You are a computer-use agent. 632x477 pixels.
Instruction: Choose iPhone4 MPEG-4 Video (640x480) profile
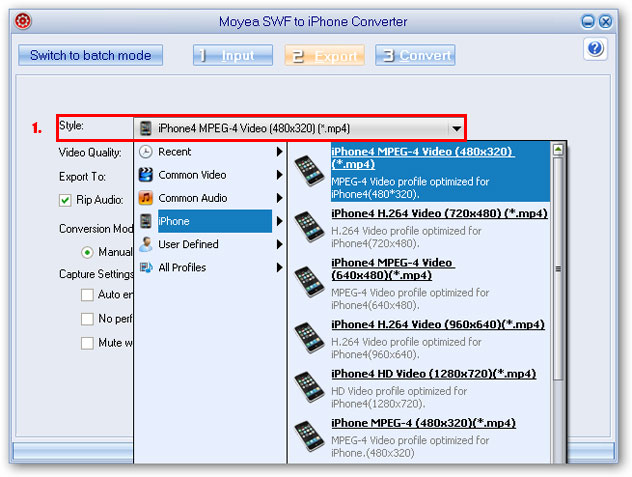coord(420,284)
